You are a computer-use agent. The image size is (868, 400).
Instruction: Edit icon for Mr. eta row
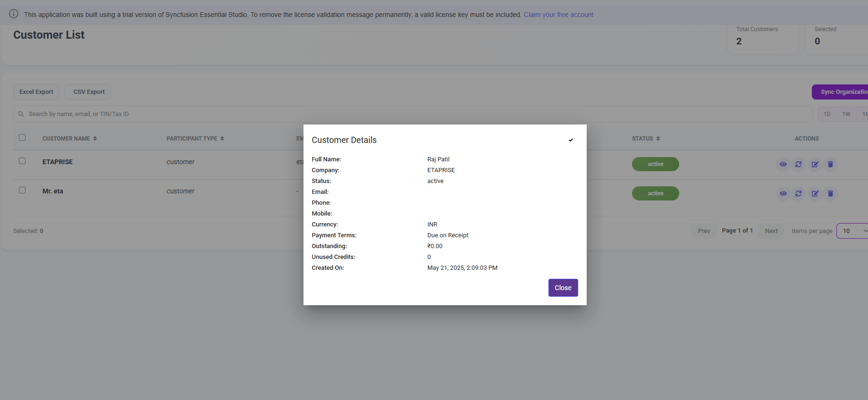click(x=815, y=193)
